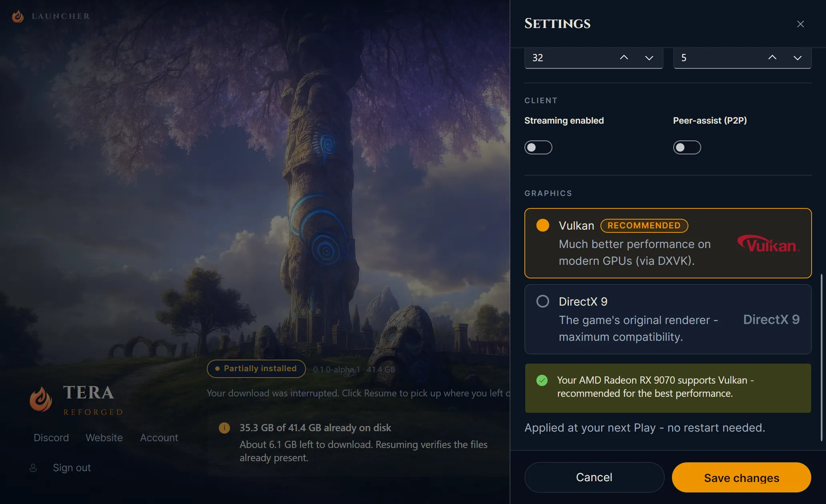This screenshot has height=504, width=826.
Task: Click the RECOMMENDED badge
Action: tap(644, 226)
